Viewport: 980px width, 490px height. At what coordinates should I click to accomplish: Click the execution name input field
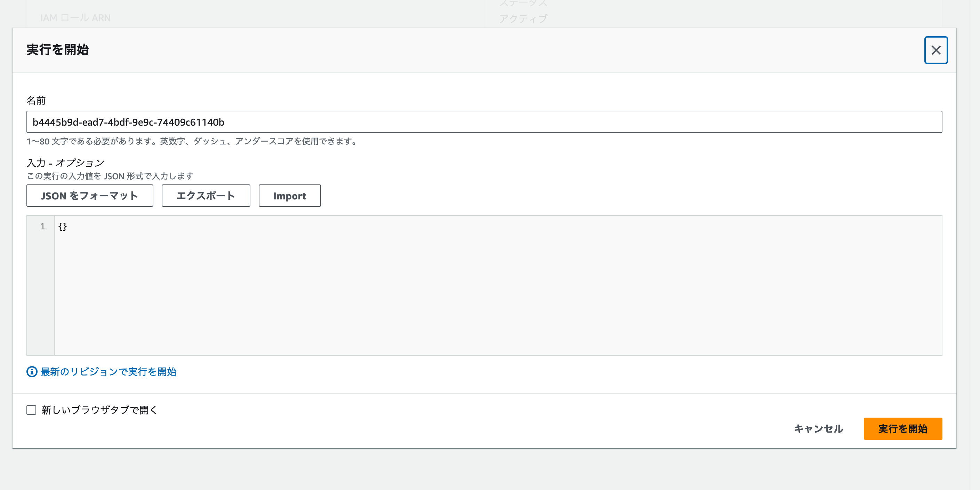coord(484,122)
